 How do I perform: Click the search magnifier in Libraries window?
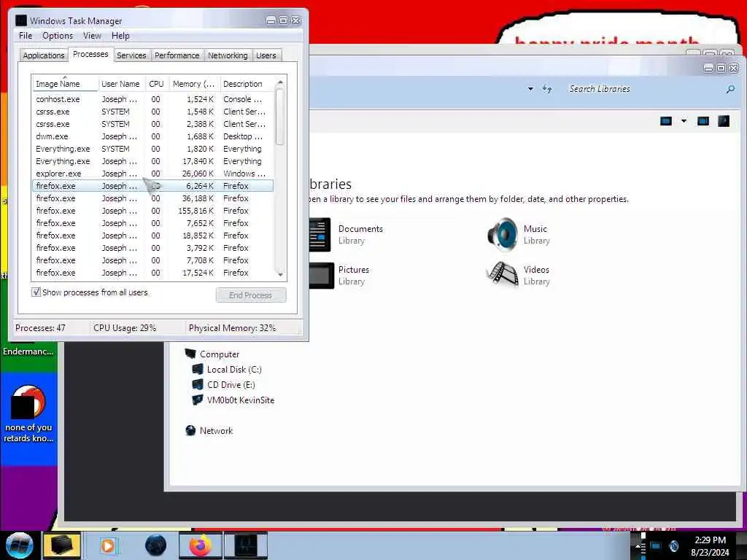(729, 89)
